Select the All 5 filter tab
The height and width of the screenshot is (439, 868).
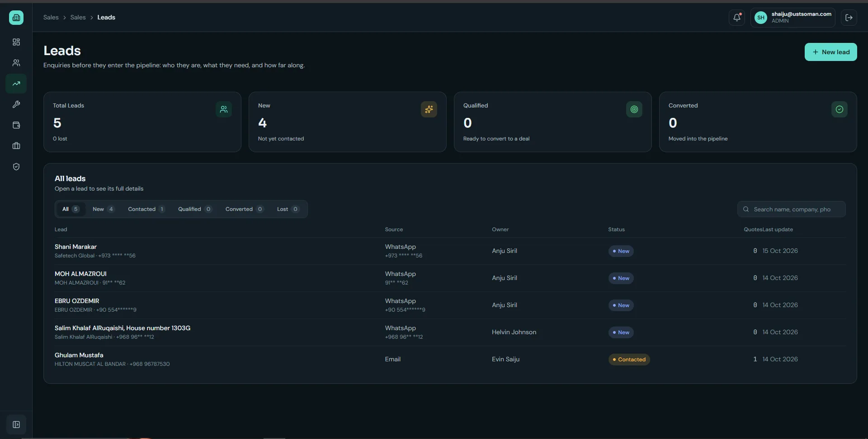(x=71, y=209)
